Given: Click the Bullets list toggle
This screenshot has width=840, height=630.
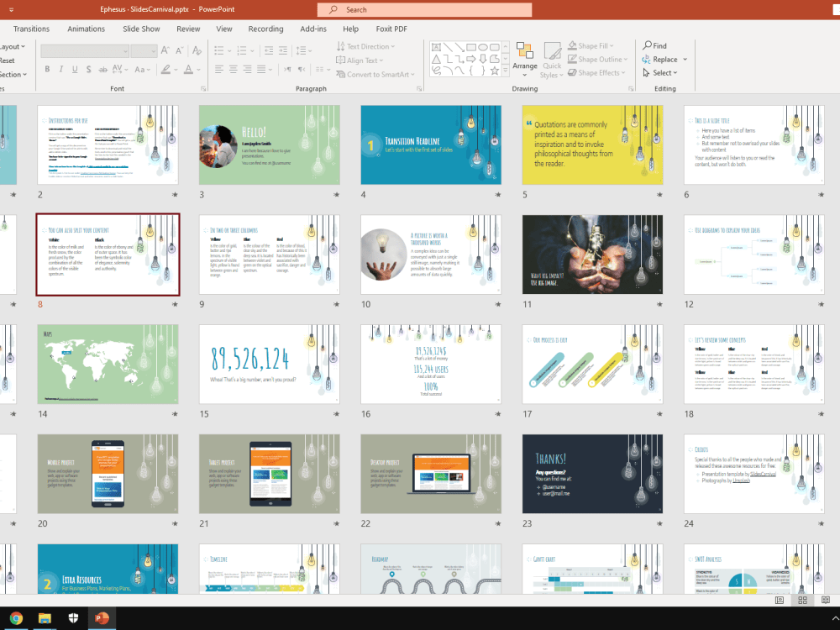Looking at the screenshot, I should 221,49.
